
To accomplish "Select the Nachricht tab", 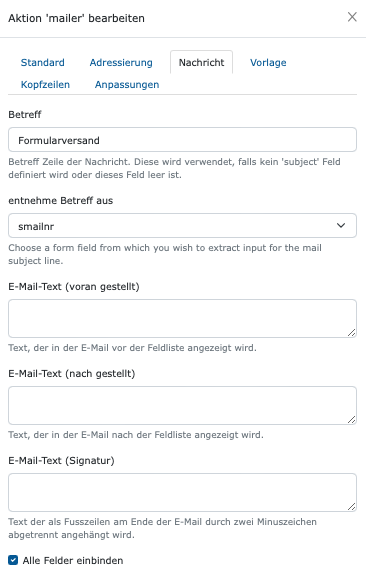I will coord(201,62).
